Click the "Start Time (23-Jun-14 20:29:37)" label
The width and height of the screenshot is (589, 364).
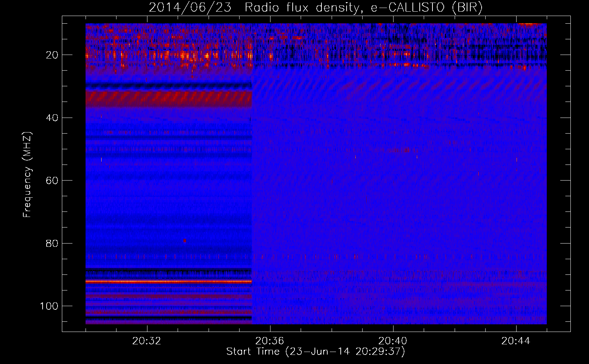[316, 352]
